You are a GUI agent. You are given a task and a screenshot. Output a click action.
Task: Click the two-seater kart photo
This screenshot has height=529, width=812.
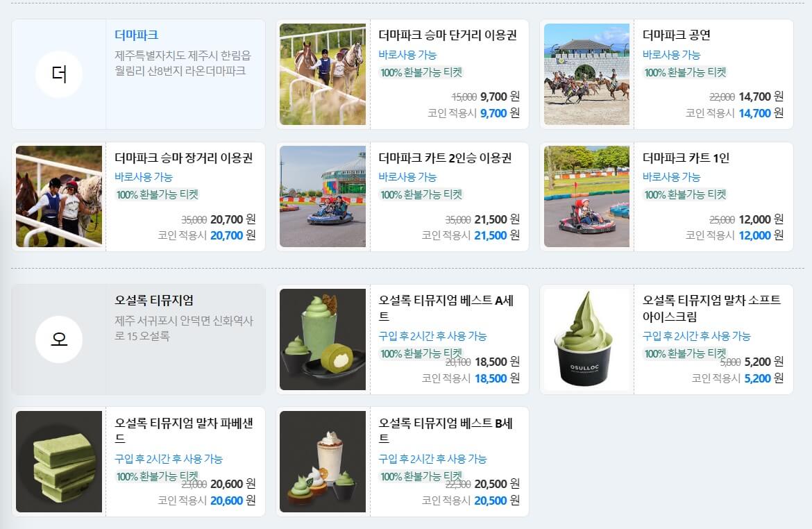coord(323,196)
